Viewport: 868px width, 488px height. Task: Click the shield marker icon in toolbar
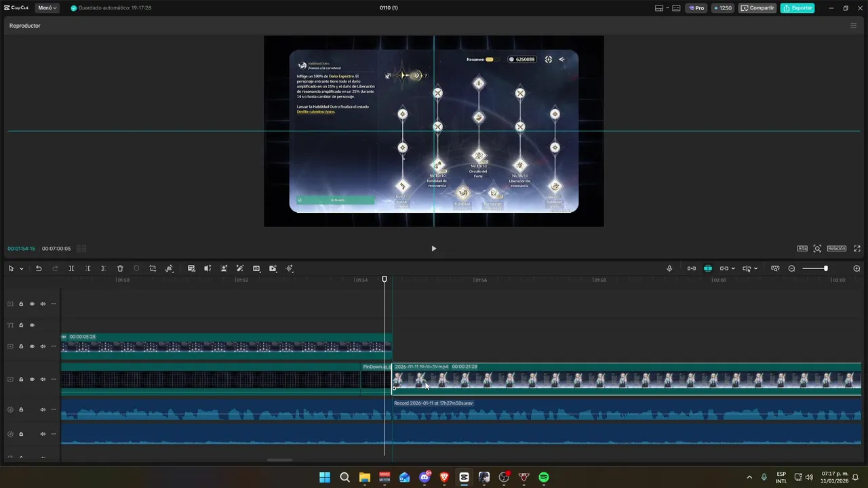tap(136, 269)
